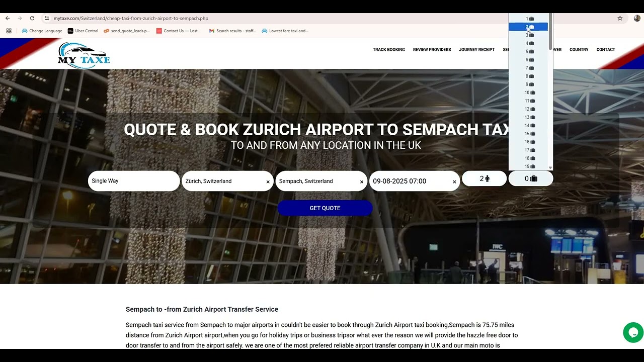644x362 pixels.
Task: Open the apps grid in bookmarks bar
Action: (x=9, y=31)
